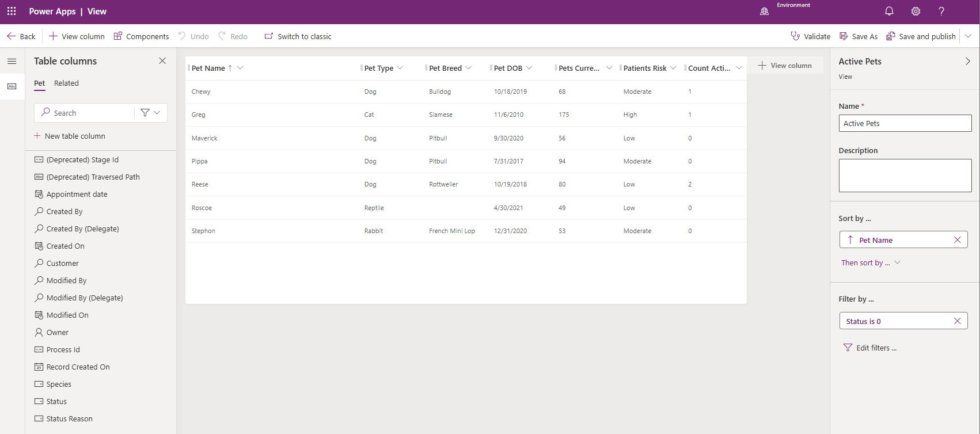Select the Pet tab
The image size is (980, 434).
pyautogui.click(x=39, y=83)
